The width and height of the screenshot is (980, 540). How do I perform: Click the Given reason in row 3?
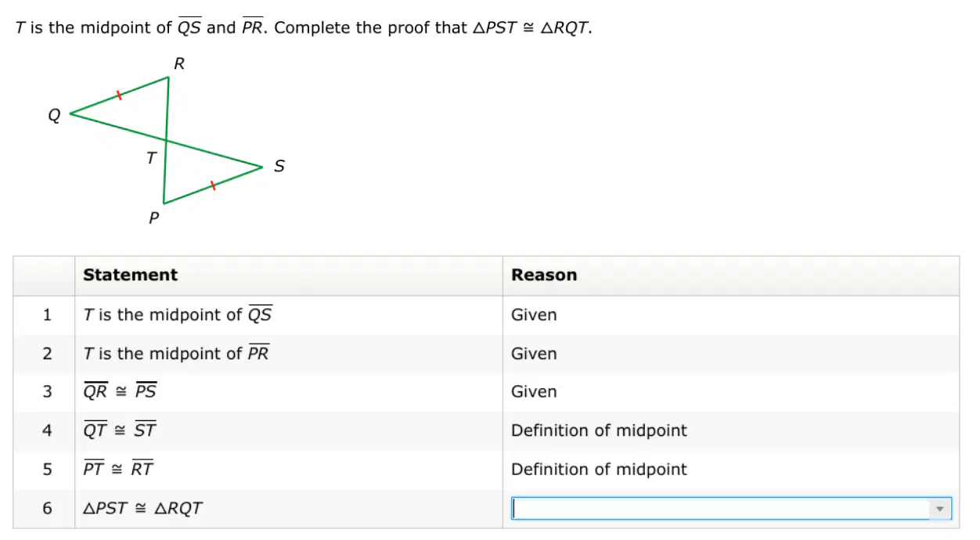pos(534,391)
